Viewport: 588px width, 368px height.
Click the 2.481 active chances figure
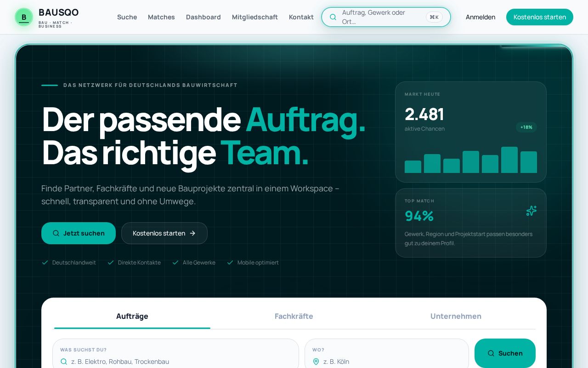point(424,114)
